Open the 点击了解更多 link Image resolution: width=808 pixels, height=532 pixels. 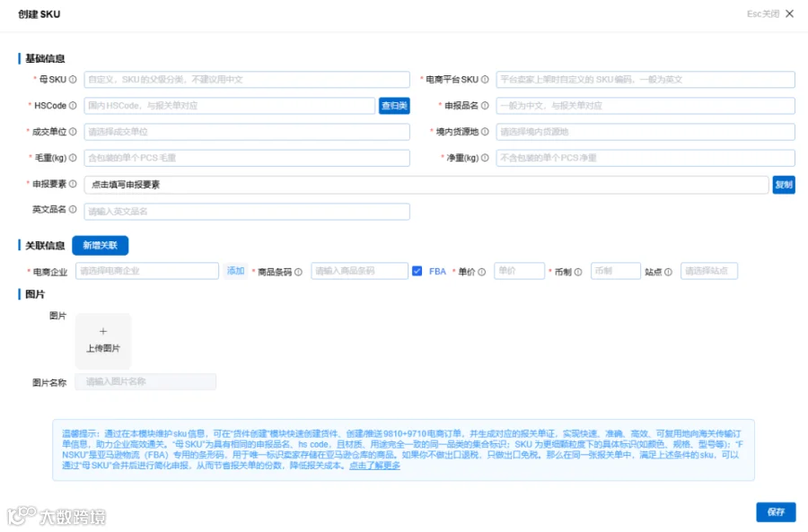tap(374, 466)
